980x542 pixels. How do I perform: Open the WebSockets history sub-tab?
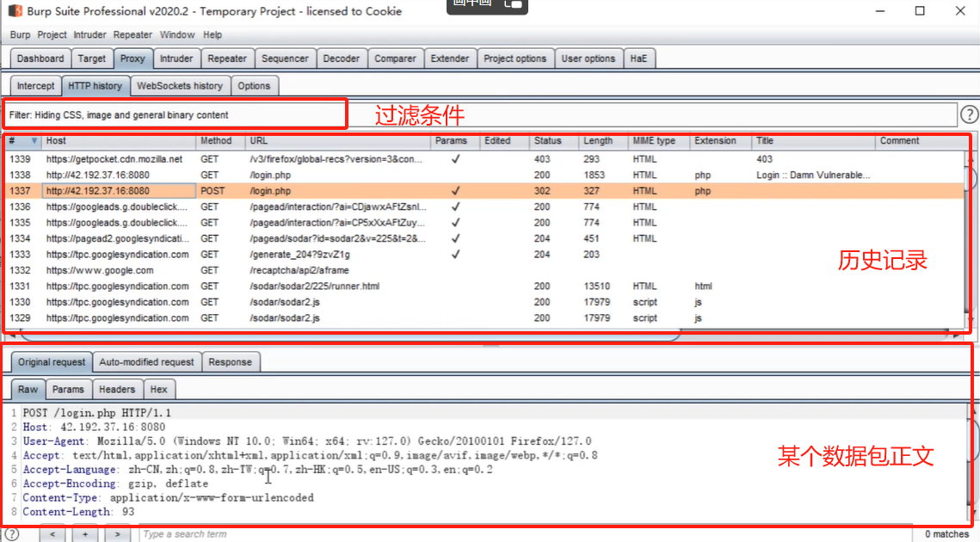[180, 86]
